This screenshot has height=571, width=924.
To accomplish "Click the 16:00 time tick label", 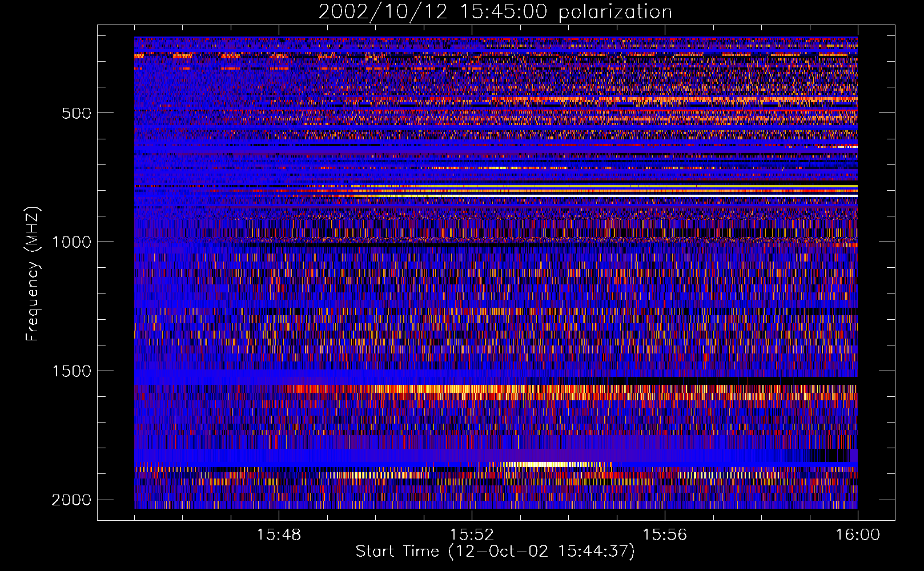I will tap(858, 535).
